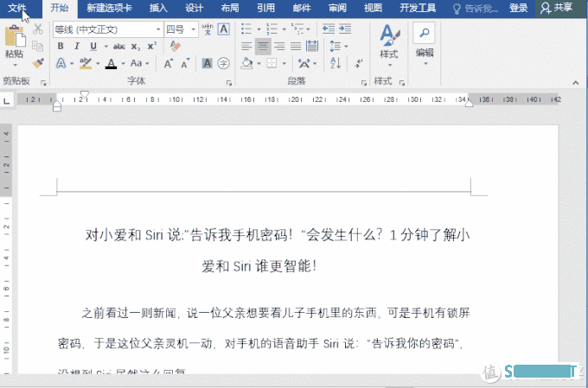Apply distributed alignment icon
The width and height of the screenshot is (588, 388).
[312, 47]
